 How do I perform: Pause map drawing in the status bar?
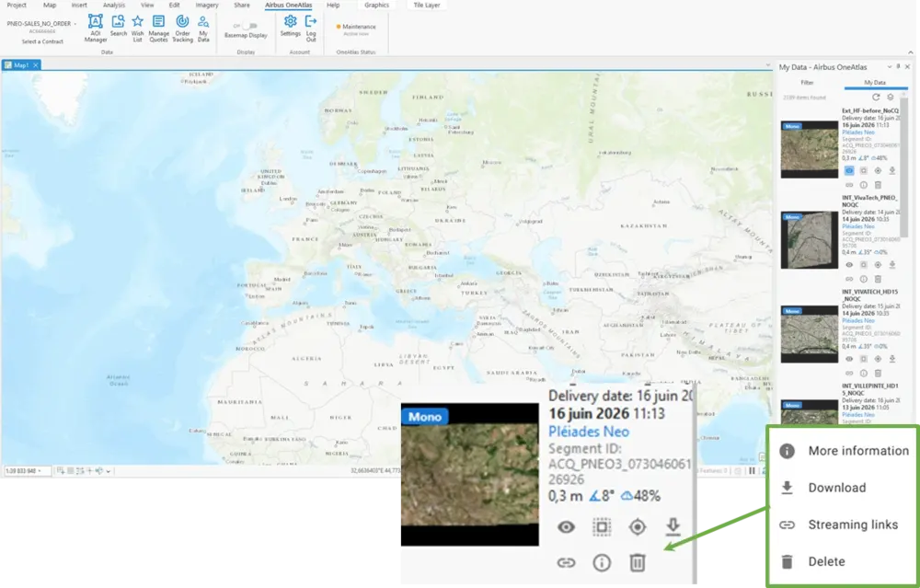point(752,470)
